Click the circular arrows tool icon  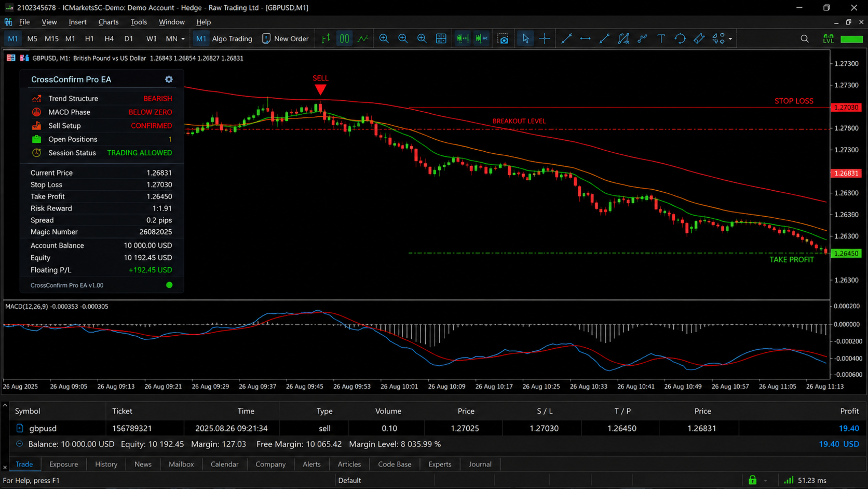point(680,38)
